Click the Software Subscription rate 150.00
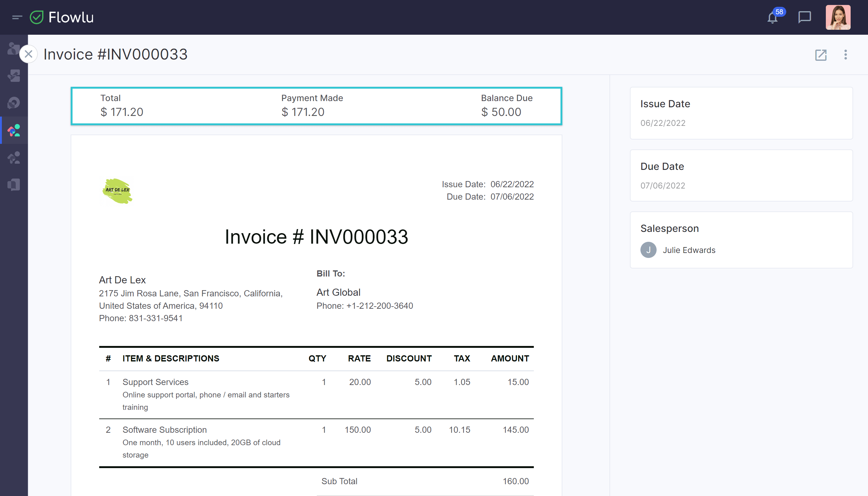868x496 pixels. point(358,430)
